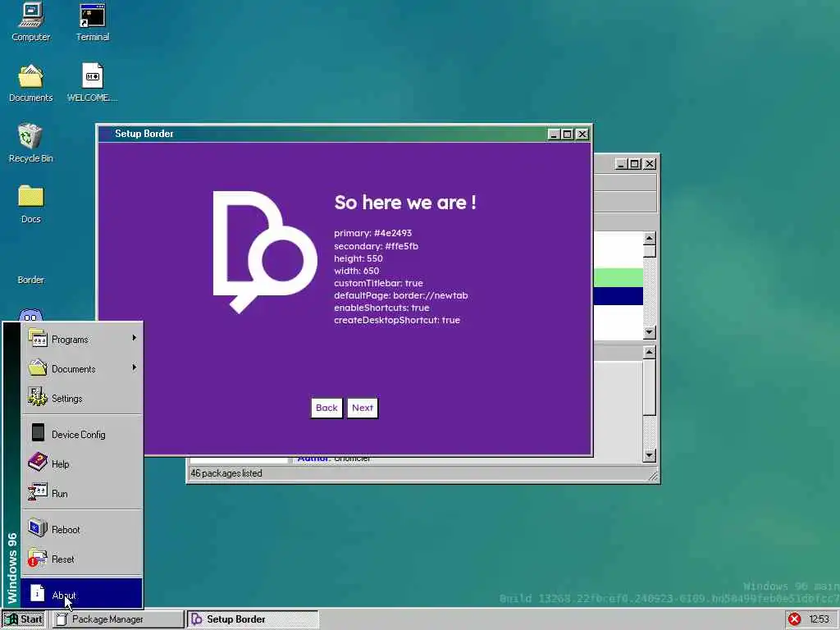840x630 pixels.
Task: Choose Reboot from the Start menu
Action: [82, 529]
